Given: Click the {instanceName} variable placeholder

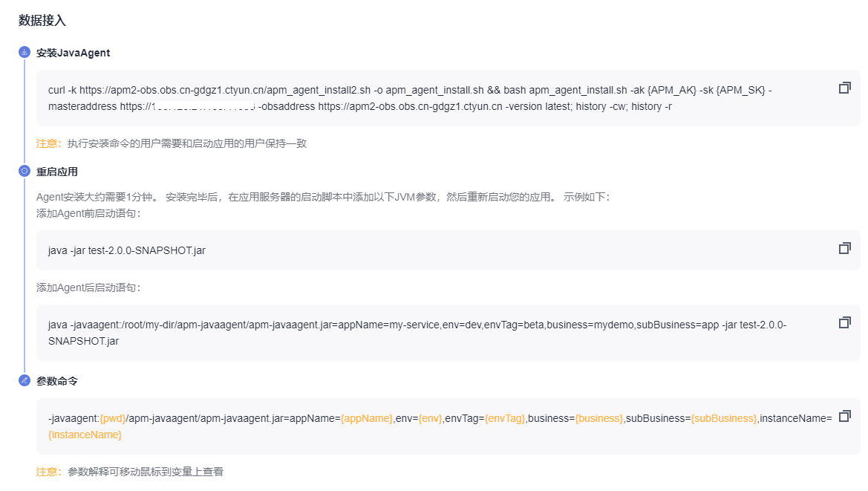Looking at the screenshot, I should (x=85, y=435).
